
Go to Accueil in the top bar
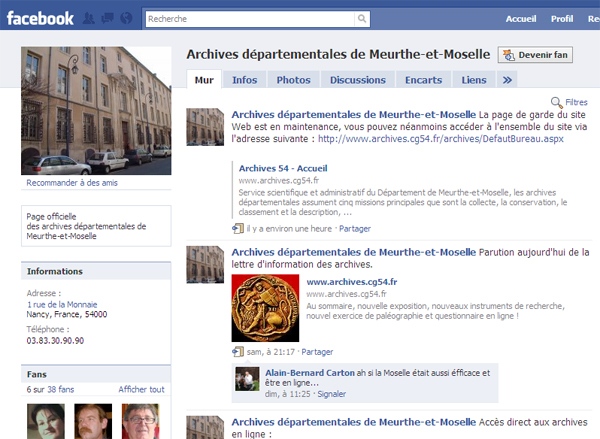click(x=521, y=19)
